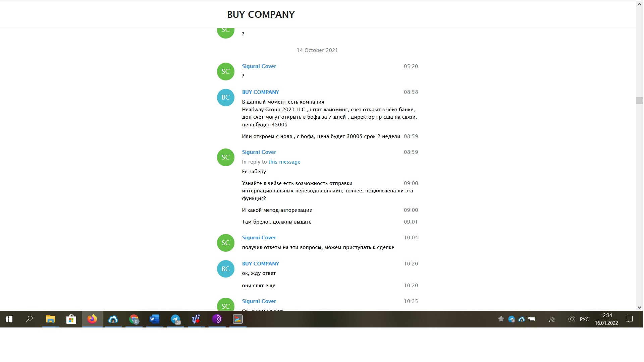
Task: Open the blue cloud app on taskbar
Action: click(113, 319)
